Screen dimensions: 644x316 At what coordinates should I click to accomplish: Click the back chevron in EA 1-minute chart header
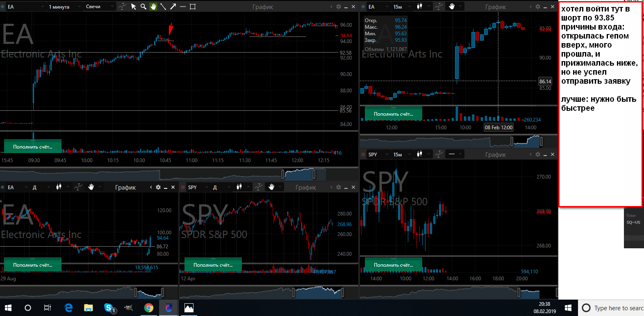(331, 7)
